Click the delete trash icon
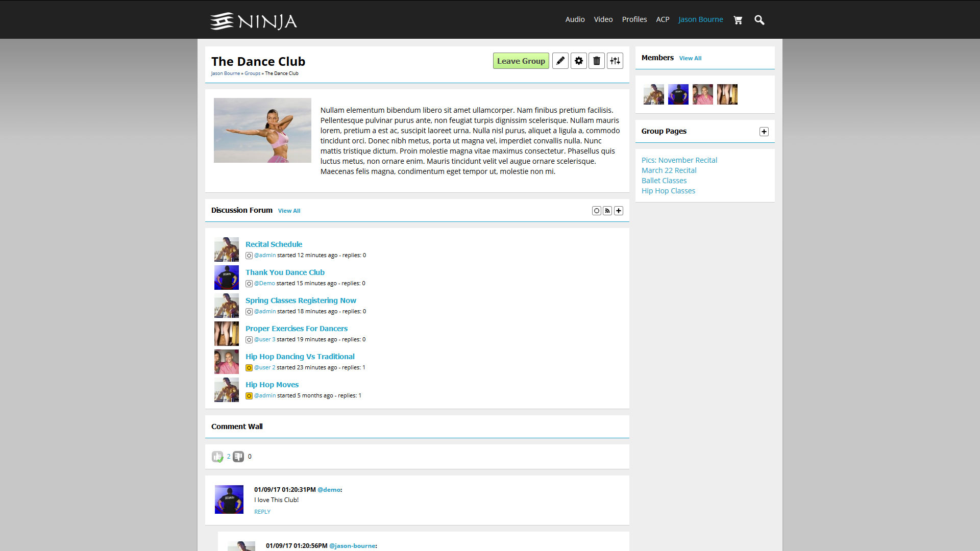 [597, 61]
